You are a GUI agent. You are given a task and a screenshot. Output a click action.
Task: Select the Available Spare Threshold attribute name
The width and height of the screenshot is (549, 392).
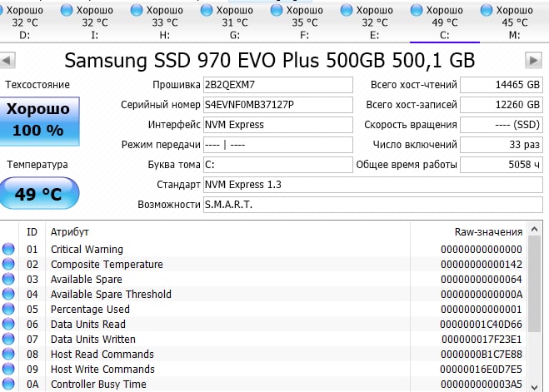tap(111, 295)
